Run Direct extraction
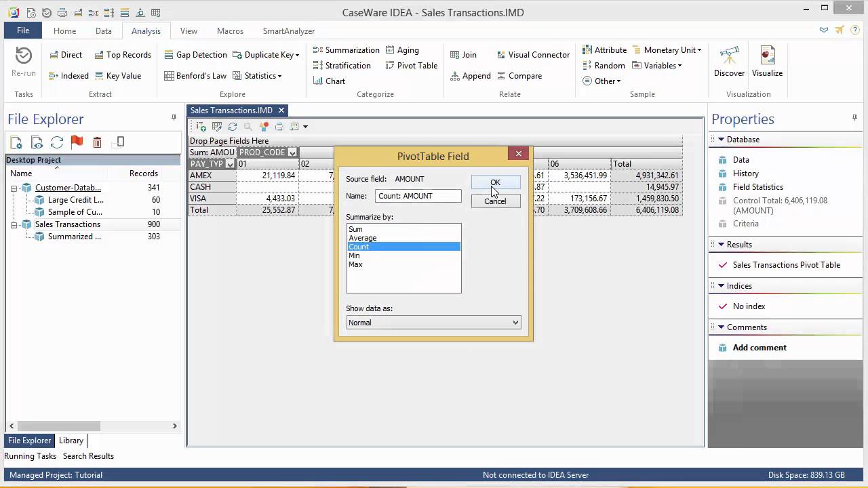This screenshot has width=868, height=488. [65, 55]
